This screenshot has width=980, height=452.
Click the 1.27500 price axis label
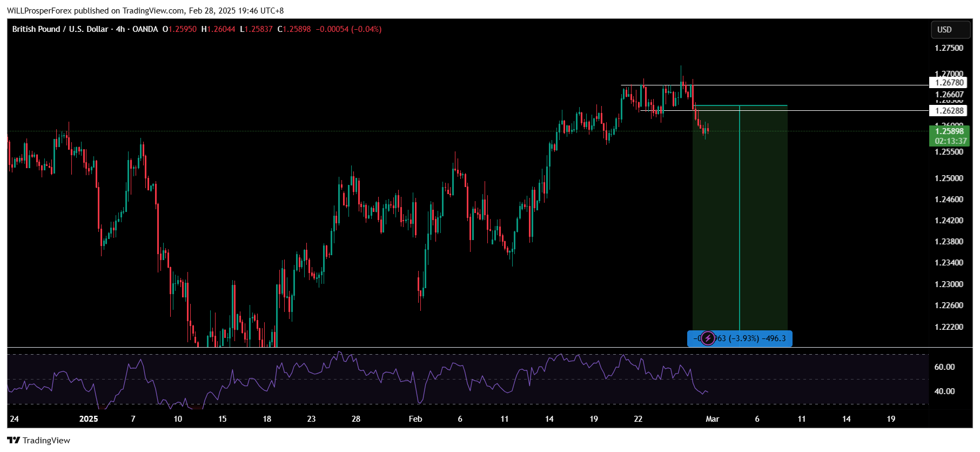(949, 48)
